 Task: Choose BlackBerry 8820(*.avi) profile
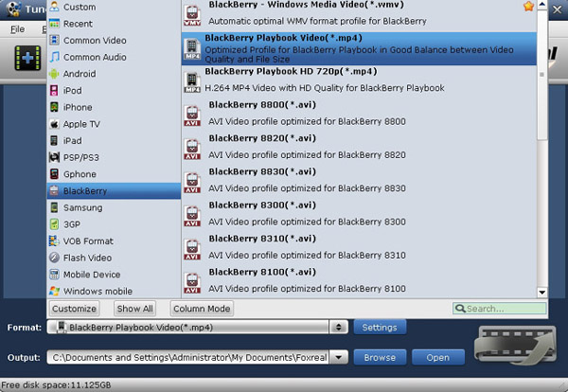coord(359,147)
